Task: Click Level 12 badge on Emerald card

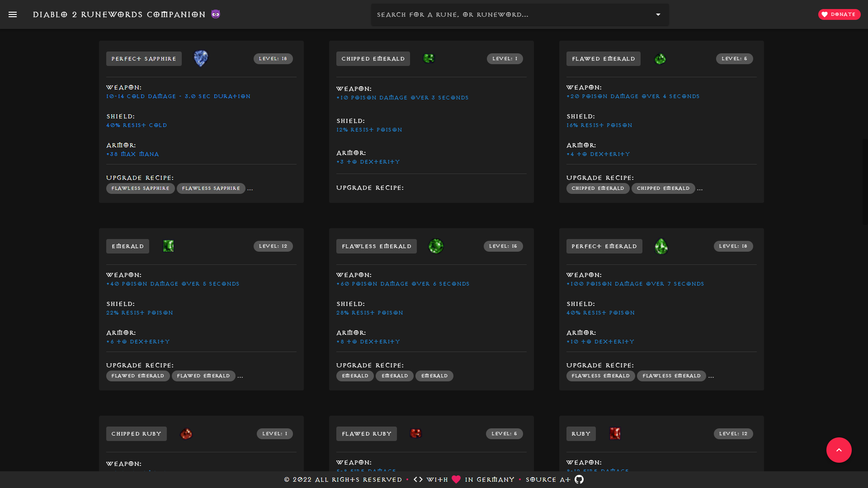Action: point(273,246)
